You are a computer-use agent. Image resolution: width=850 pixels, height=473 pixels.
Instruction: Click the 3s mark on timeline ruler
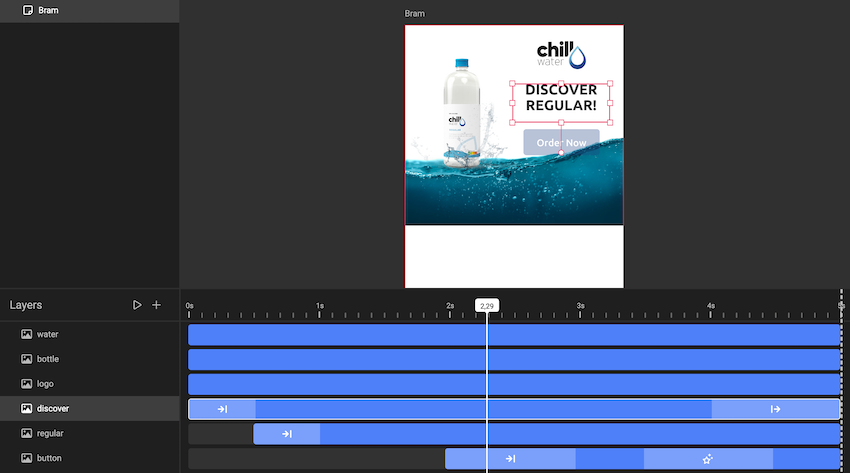(580, 306)
